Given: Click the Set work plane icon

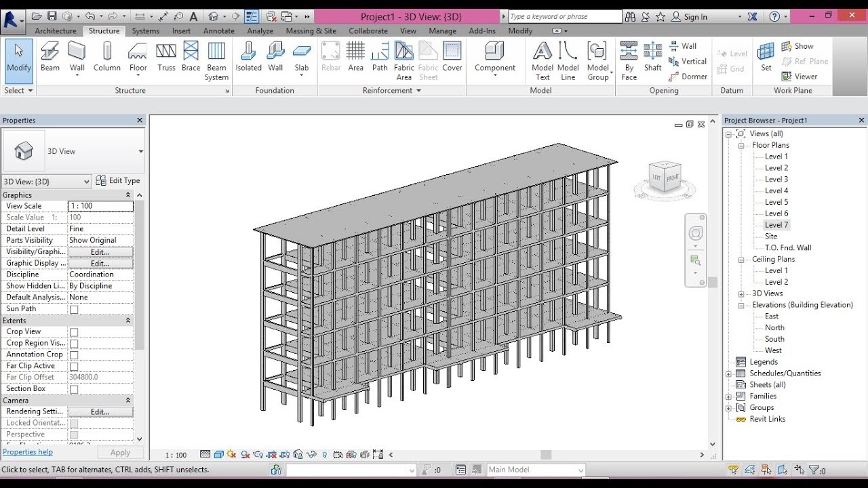Looking at the screenshot, I should click(x=766, y=56).
